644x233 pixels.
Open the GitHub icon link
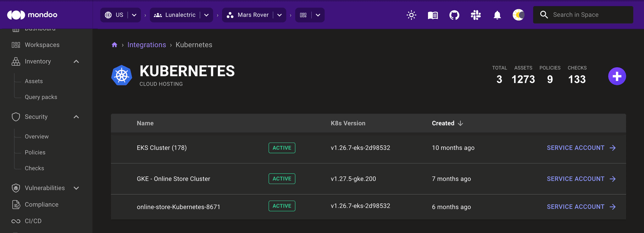(454, 15)
